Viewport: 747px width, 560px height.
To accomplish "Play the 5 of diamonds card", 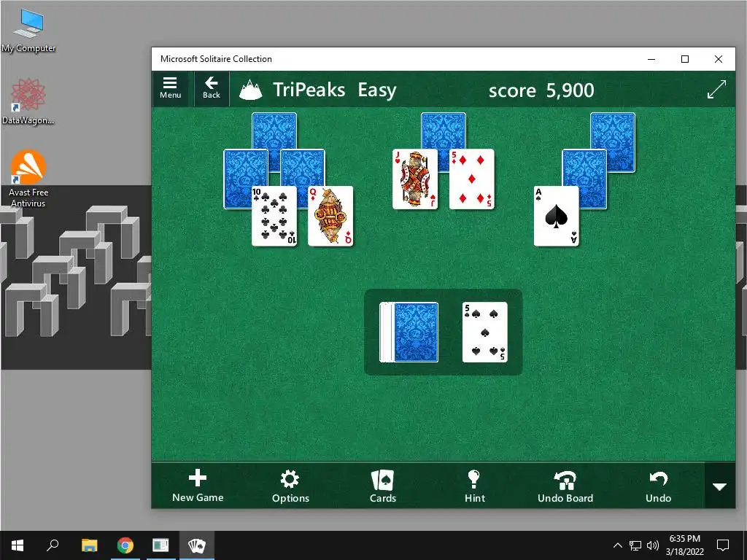I will pyautogui.click(x=472, y=179).
